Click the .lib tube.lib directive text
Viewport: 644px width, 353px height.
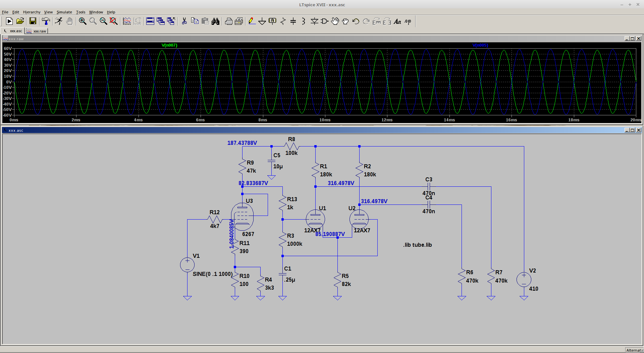pyautogui.click(x=418, y=245)
